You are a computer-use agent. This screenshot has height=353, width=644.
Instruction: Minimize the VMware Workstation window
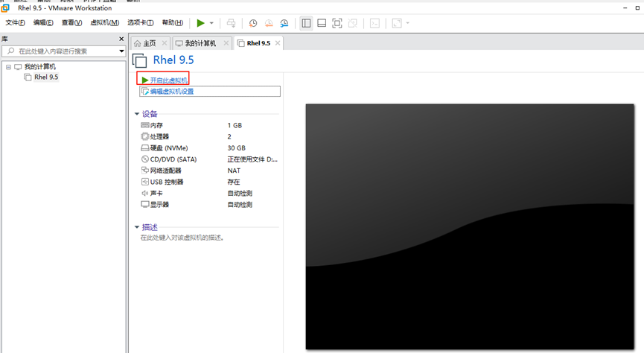coord(625,7)
